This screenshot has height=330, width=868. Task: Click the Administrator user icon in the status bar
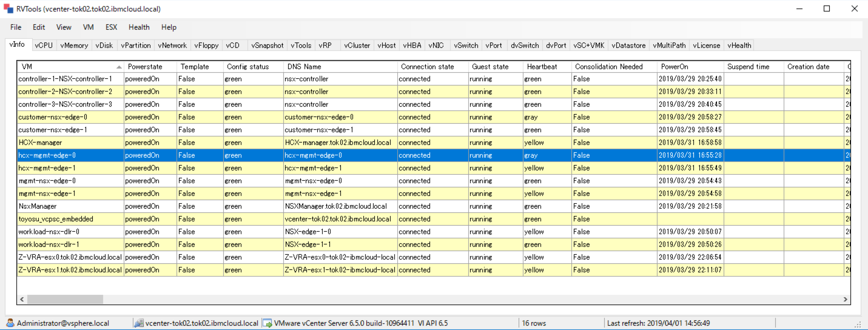pyautogui.click(x=10, y=323)
